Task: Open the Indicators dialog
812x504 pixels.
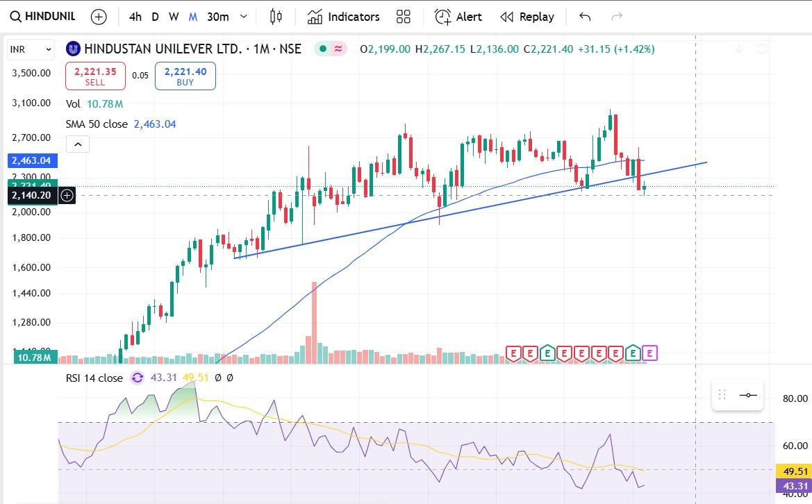Action: tap(343, 17)
